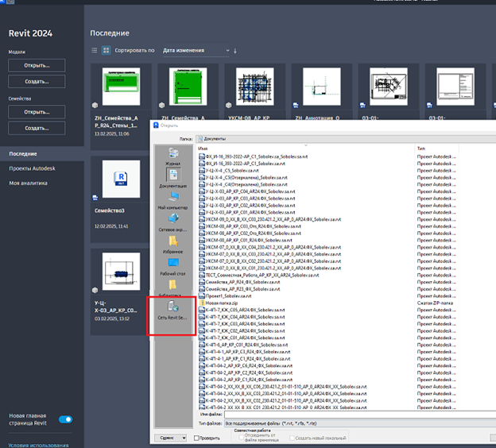Click file icon of Новая папка.zip
The width and height of the screenshot is (496, 448).
(x=202, y=303)
